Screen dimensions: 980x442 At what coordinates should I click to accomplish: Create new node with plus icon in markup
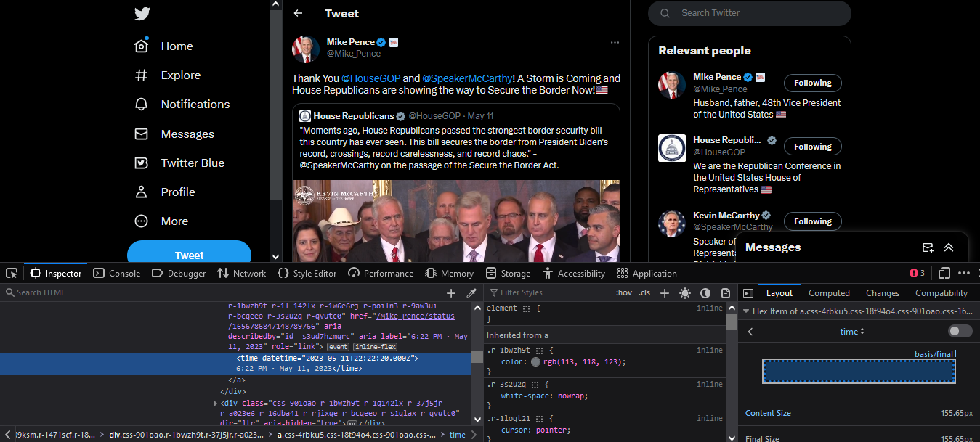(451, 293)
